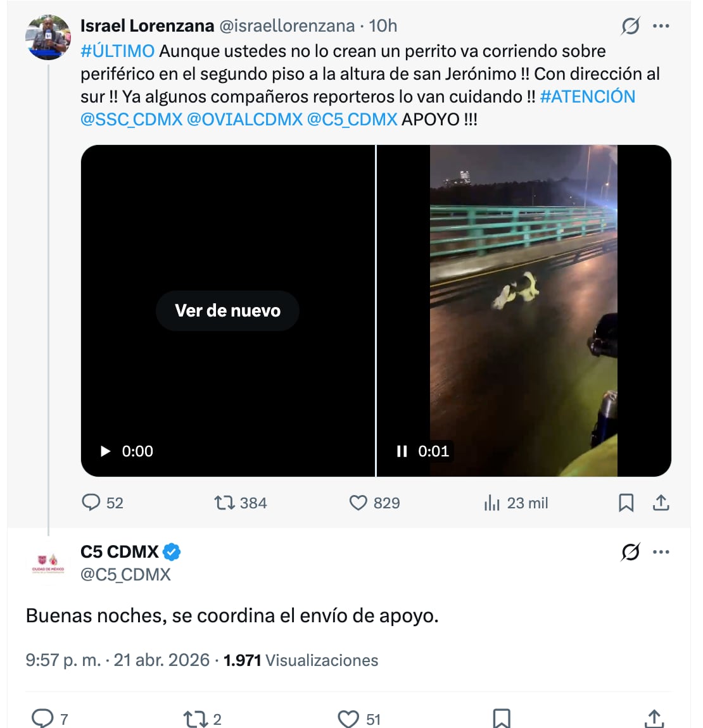Image resolution: width=703 pixels, height=728 pixels.
Task: Open the three-dot menu on the C5 CDMX reply
Action: tap(661, 552)
